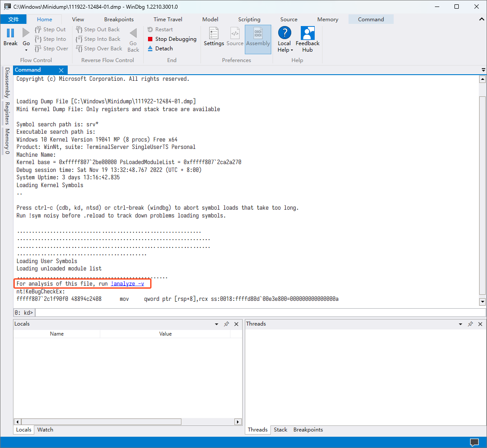Click the Restart icon
The image size is (487, 448).
(x=150, y=30)
